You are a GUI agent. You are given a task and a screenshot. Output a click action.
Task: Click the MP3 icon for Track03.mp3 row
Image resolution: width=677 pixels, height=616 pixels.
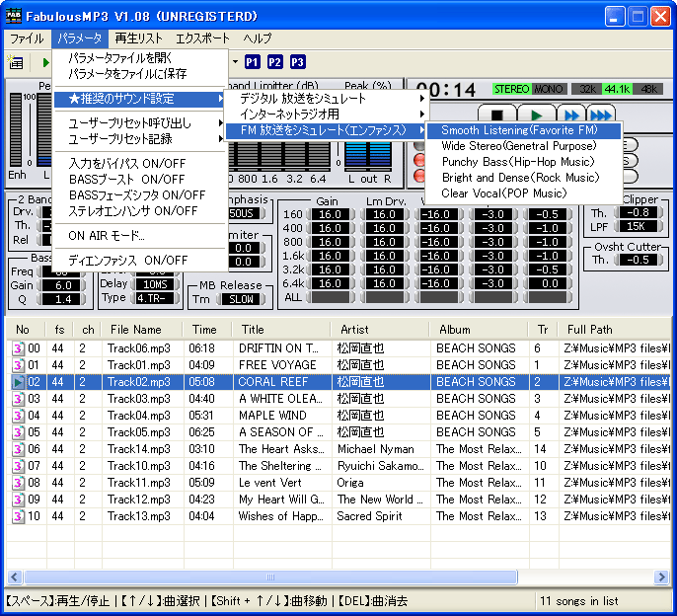[18, 399]
